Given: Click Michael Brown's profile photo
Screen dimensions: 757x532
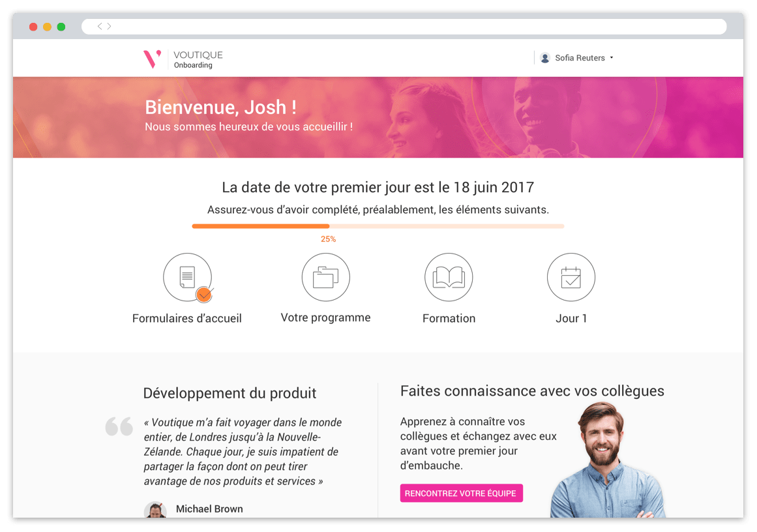Looking at the screenshot, I should click(x=155, y=510).
